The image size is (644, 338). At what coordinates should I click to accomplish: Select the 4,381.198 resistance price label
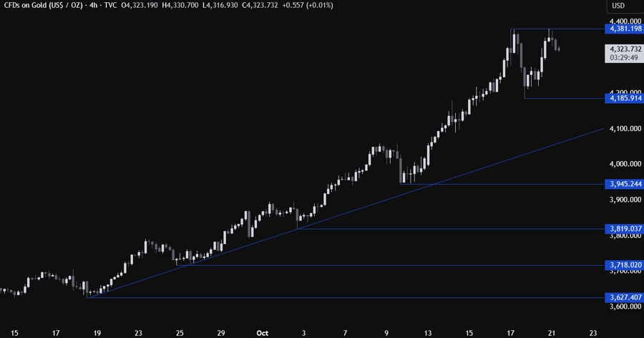click(x=624, y=29)
